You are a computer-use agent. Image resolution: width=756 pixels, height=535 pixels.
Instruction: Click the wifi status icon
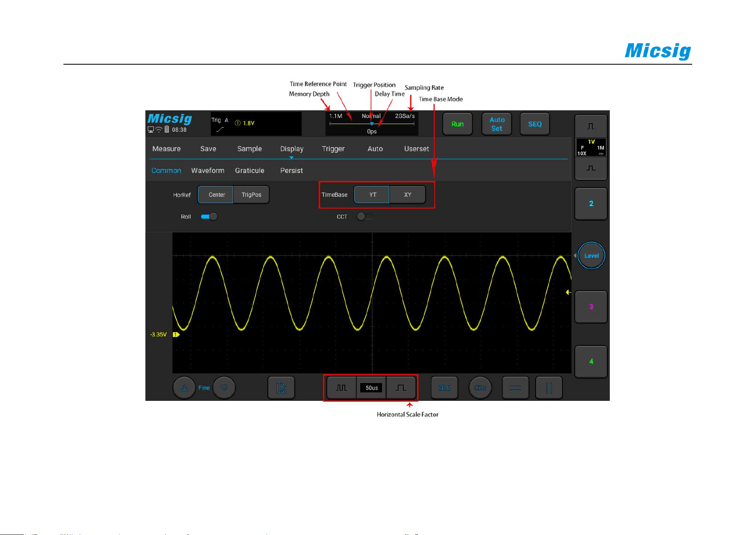[159, 130]
